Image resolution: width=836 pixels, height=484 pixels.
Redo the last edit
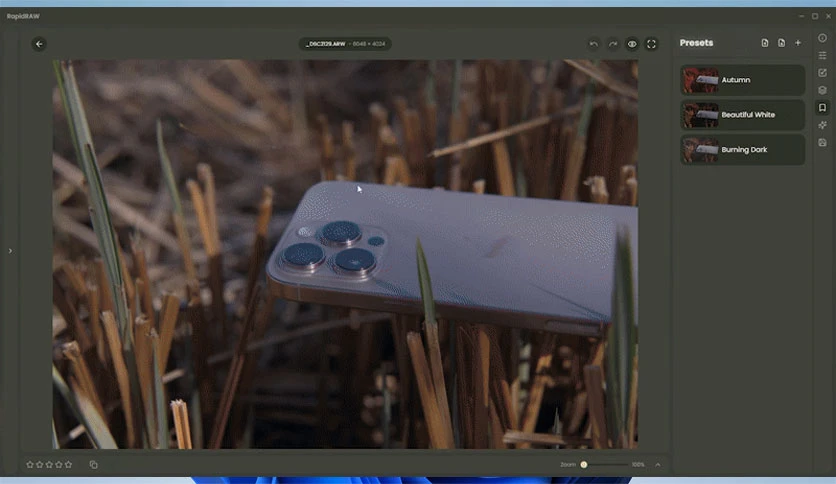(x=613, y=44)
